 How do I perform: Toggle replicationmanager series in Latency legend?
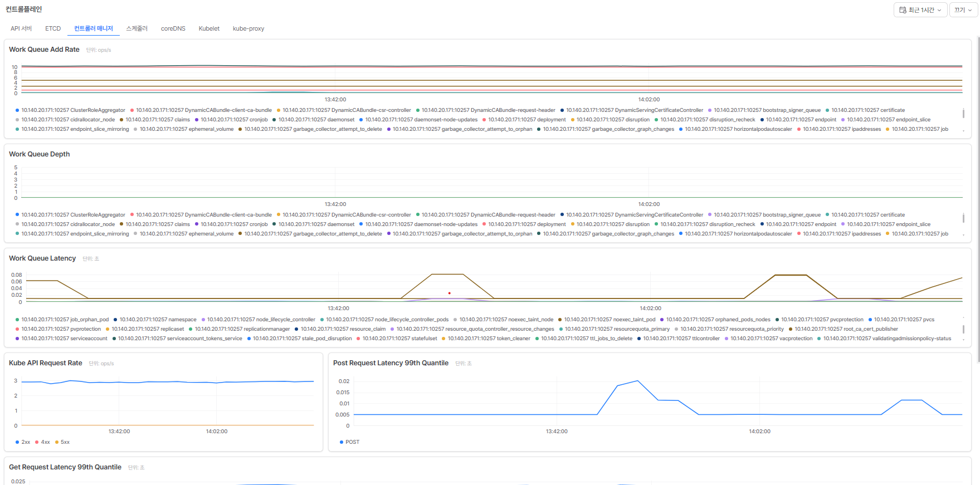coord(240,329)
